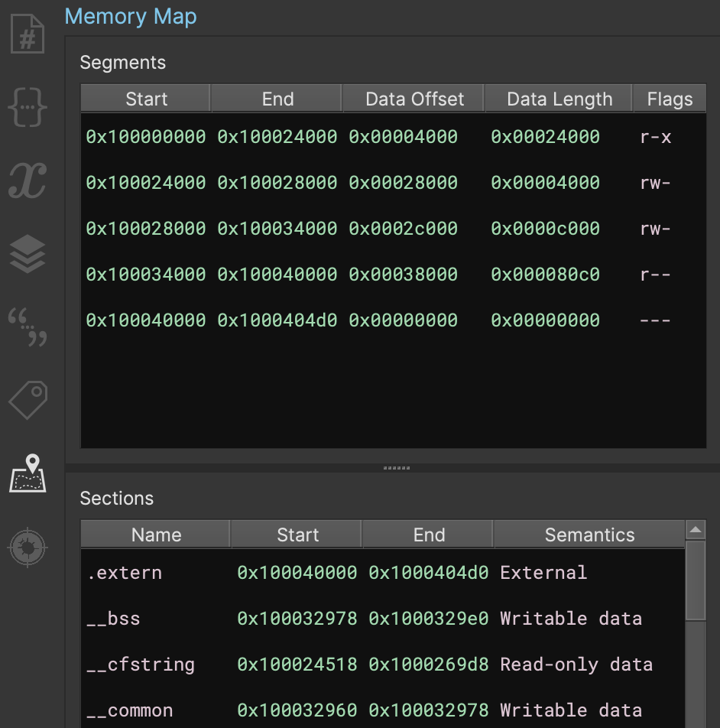Sort sections by Name column header
Image resolution: width=720 pixels, height=728 pixels.
156,535
